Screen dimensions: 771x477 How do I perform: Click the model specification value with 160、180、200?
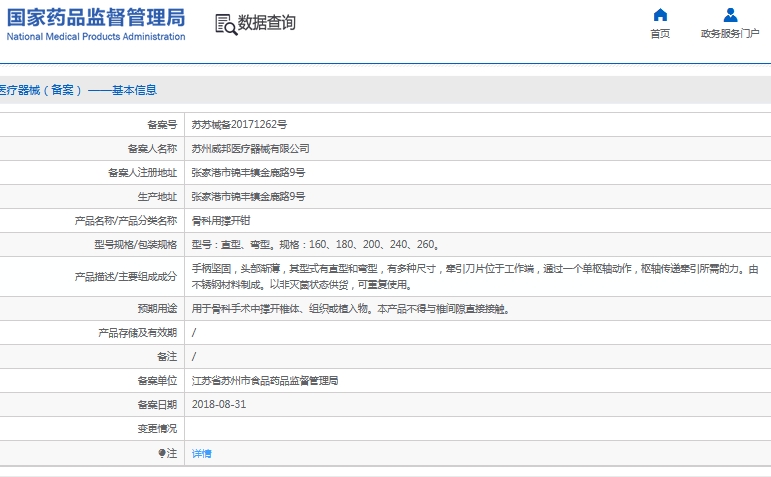pyautogui.click(x=315, y=244)
